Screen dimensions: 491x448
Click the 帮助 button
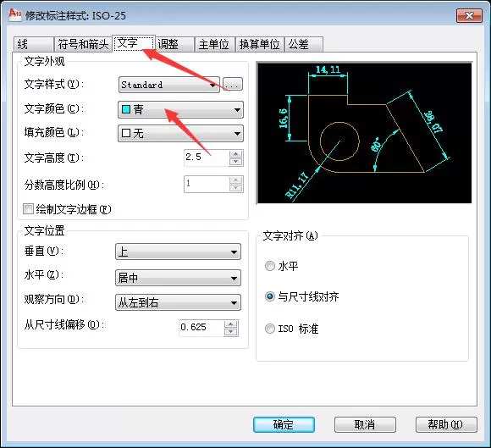pos(446,425)
